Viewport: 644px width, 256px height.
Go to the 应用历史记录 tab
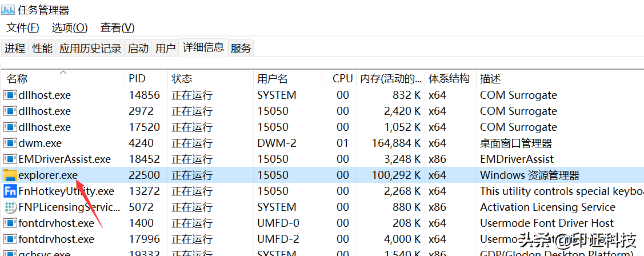[x=90, y=49]
